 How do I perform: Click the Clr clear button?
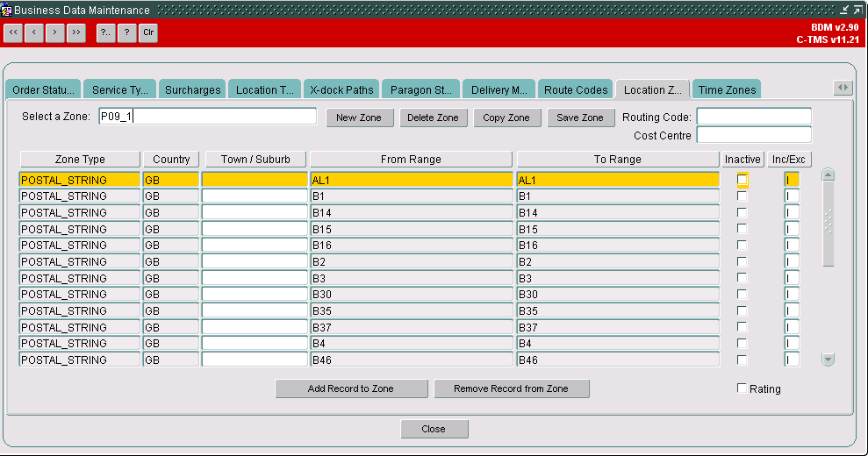click(x=148, y=32)
